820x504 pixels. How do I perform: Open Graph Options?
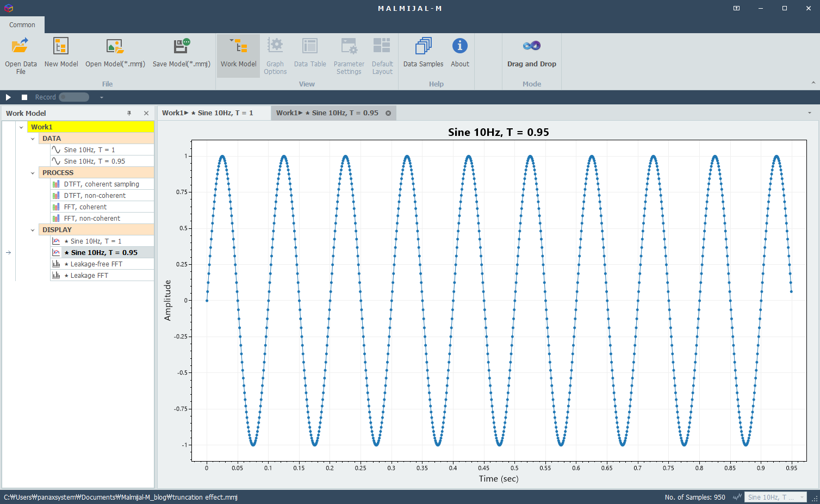pos(275,55)
